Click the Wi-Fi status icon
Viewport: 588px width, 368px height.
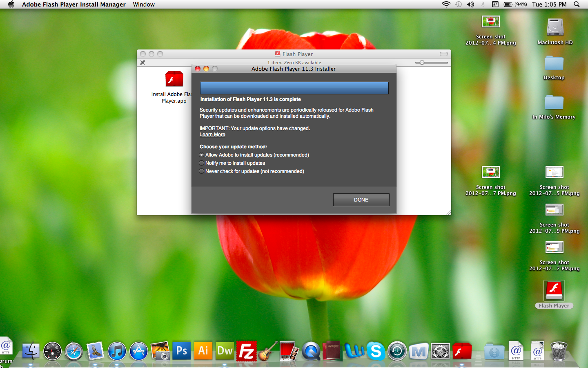point(446,4)
